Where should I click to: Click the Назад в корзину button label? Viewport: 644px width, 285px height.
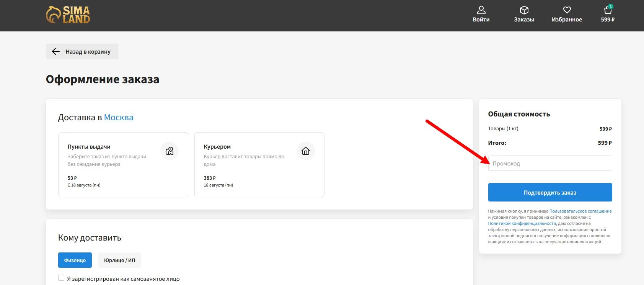88,52
